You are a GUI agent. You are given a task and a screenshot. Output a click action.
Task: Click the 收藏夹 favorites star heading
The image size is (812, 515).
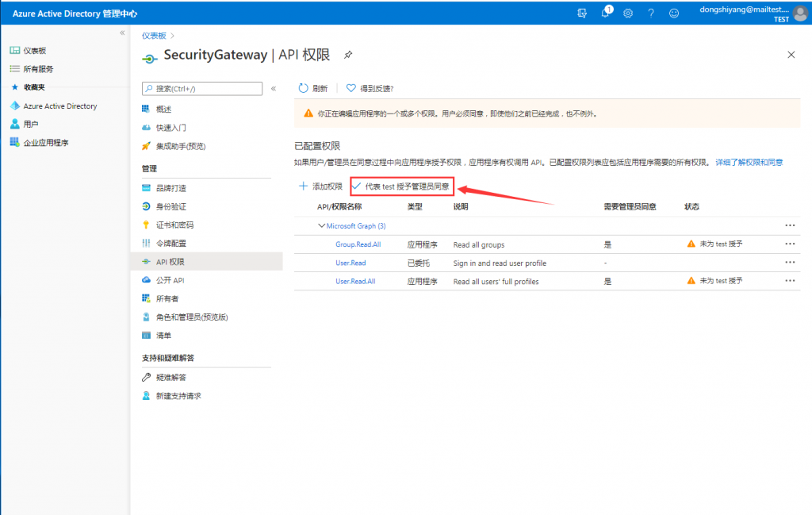(x=29, y=87)
